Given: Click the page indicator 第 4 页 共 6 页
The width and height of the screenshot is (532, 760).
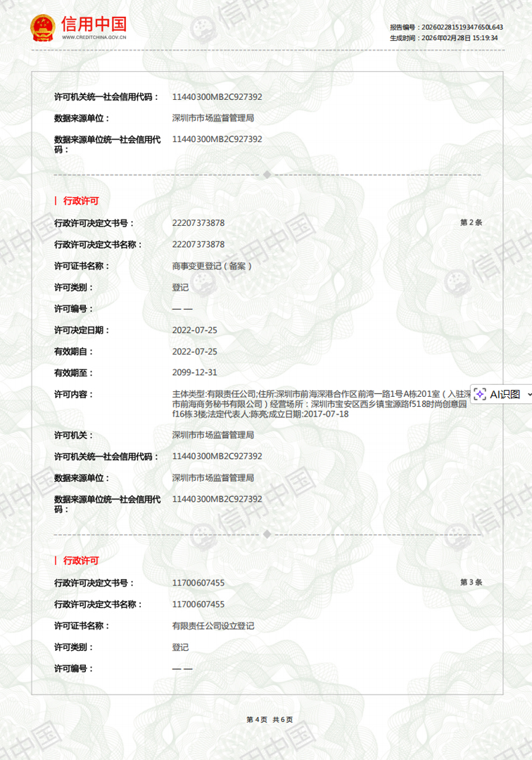Looking at the screenshot, I should (x=269, y=719).
